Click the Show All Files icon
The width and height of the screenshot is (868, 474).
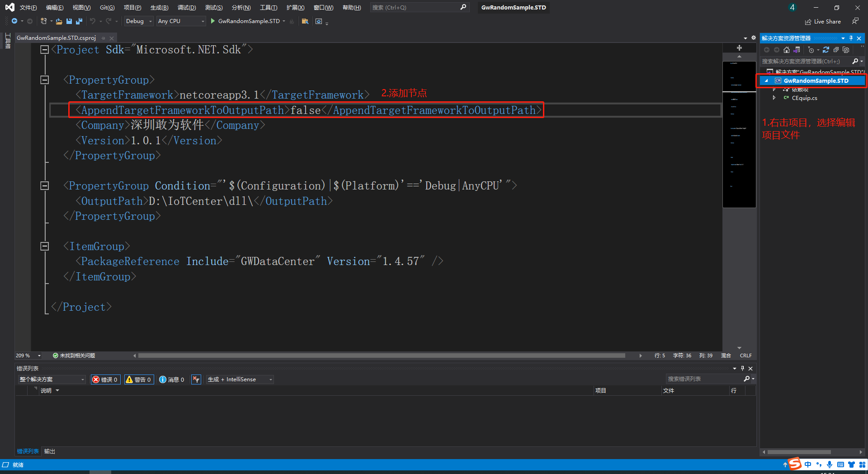pos(846,50)
